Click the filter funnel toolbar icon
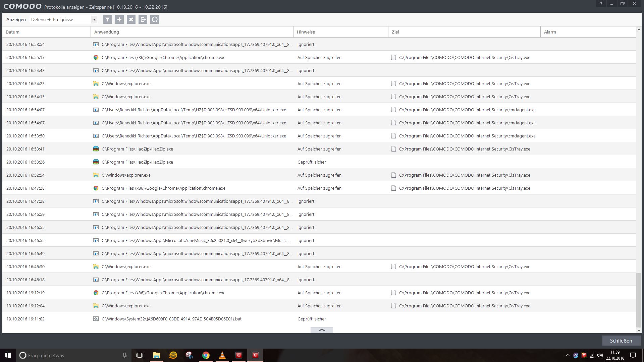Image resolution: width=644 pixels, height=362 pixels. (x=107, y=19)
